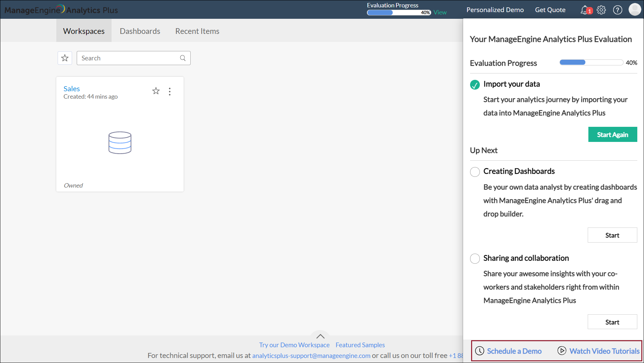Open the settings gear icon
The height and width of the screenshot is (363, 644).
pyautogui.click(x=601, y=10)
